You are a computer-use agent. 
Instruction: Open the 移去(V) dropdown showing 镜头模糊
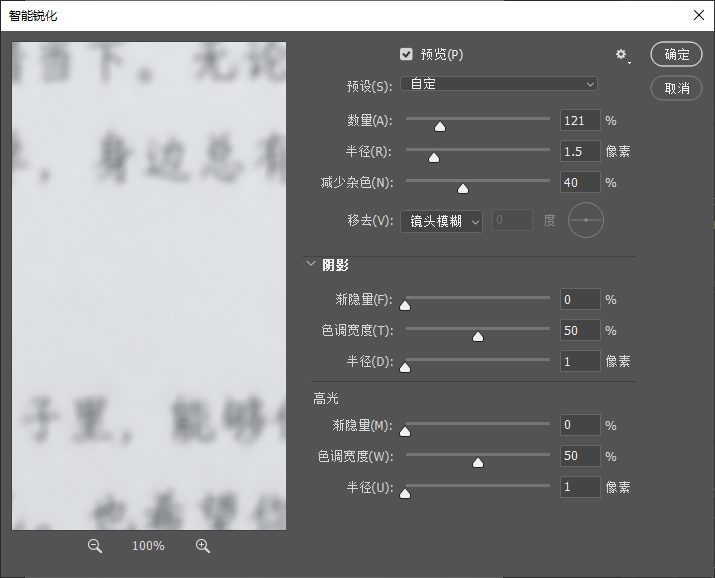441,222
